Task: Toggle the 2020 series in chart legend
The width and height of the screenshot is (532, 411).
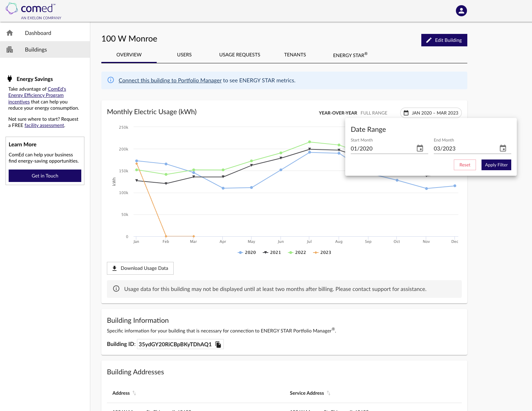Action: coord(247,253)
